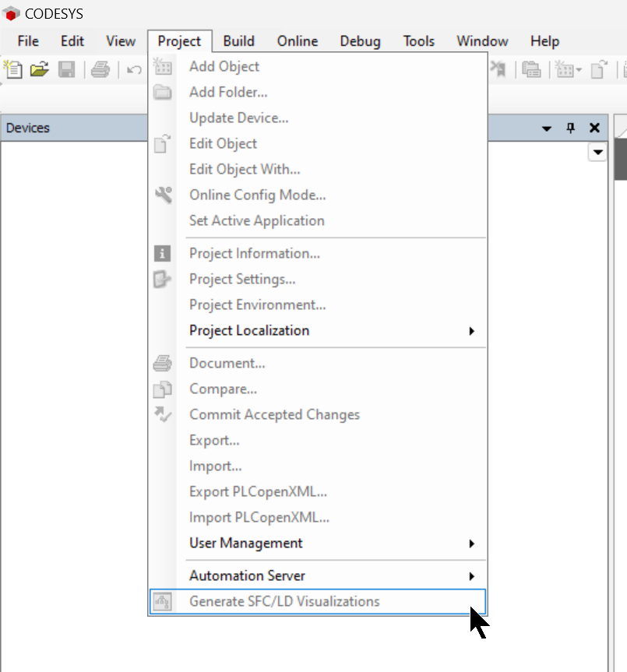
Task: Select Project Localization menu item
Action: (x=318, y=330)
